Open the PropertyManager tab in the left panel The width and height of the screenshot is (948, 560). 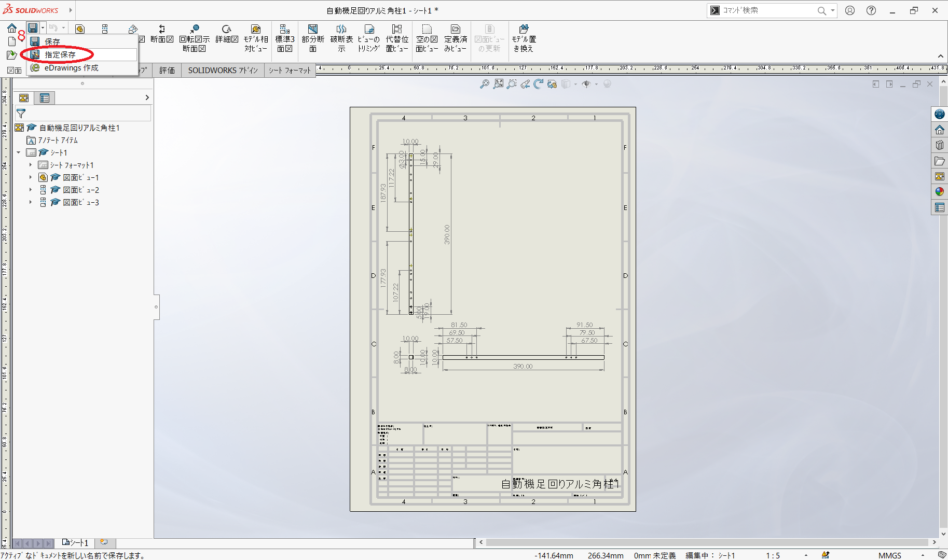[45, 98]
